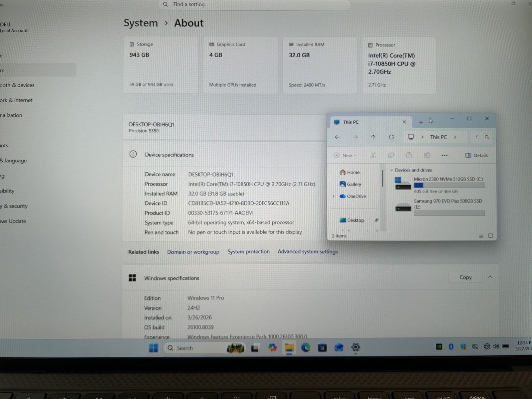Click the Explorer navigation pane scrollbar
This screenshot has height=399, width=532.
point(383,179)
